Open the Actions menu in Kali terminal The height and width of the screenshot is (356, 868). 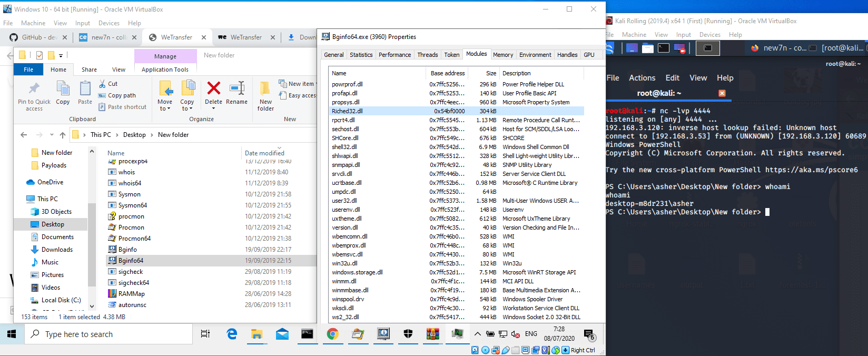point(642,78)
